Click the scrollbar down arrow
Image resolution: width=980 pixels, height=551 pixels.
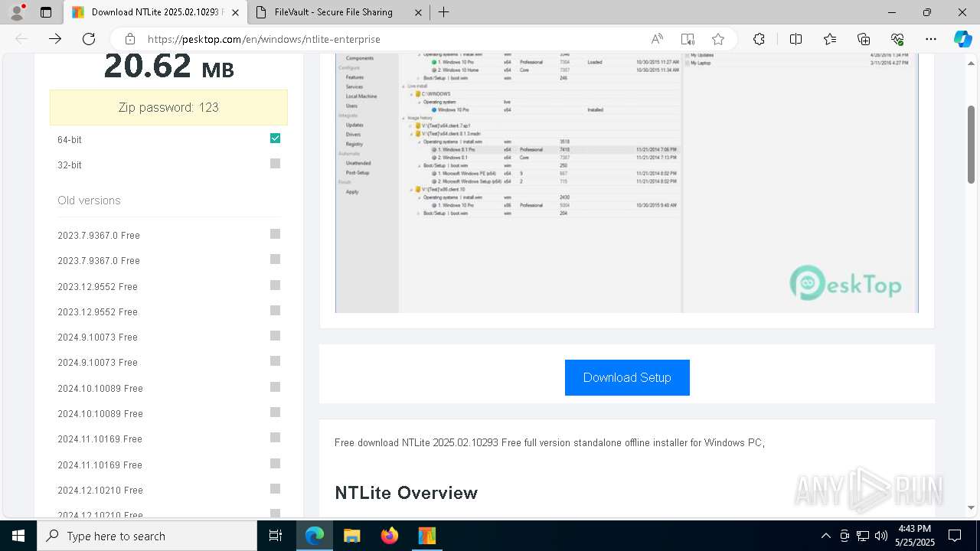coord(972,507)
